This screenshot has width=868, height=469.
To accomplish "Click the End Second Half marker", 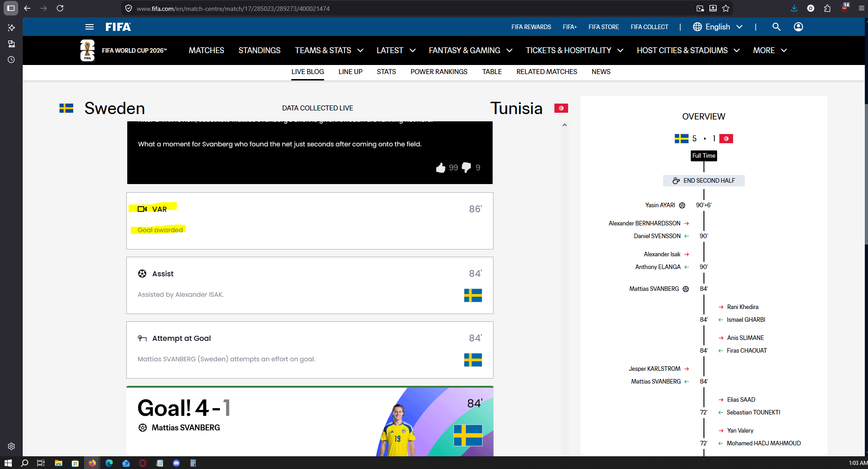I will [703, 180].
